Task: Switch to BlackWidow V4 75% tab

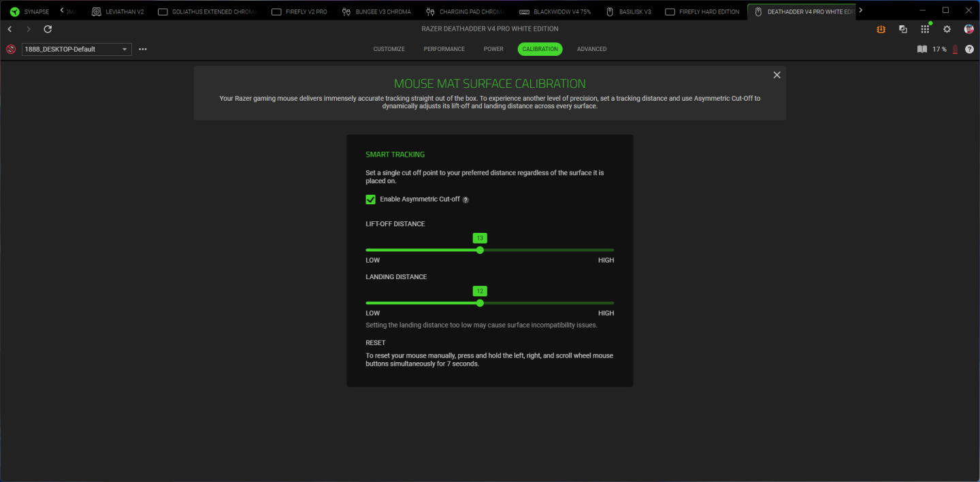Action: [x=555, y=12]
